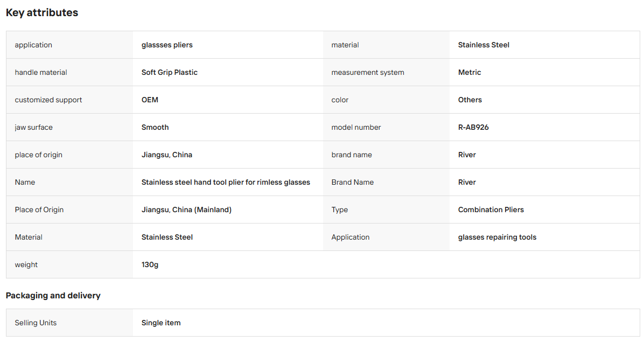Select the '130g' weight value
Image resolution: width=644 pixels, height=342 pixels.
coord(150,265)
